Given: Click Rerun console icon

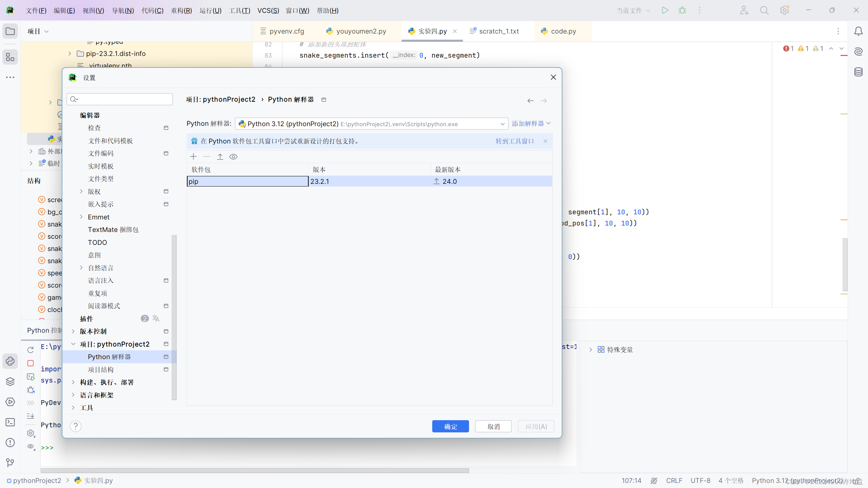Looking at the screenshot, I should pyautogui.click(x=31, y=350).
